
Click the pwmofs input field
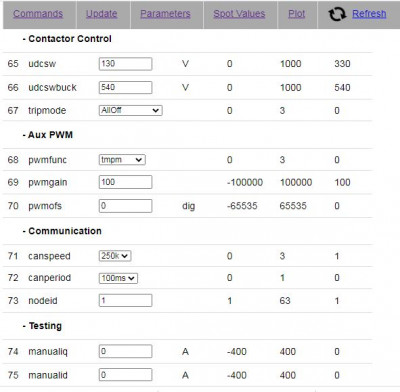[125, 206]
